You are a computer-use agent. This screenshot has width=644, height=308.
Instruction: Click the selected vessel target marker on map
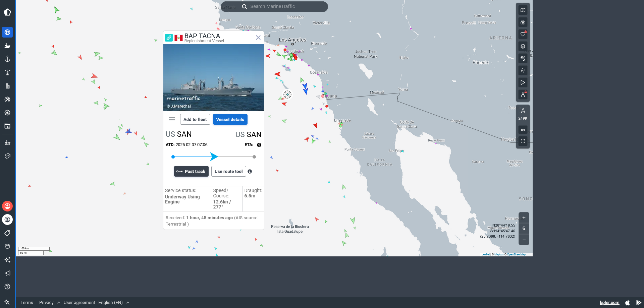(x=287, y=95)
